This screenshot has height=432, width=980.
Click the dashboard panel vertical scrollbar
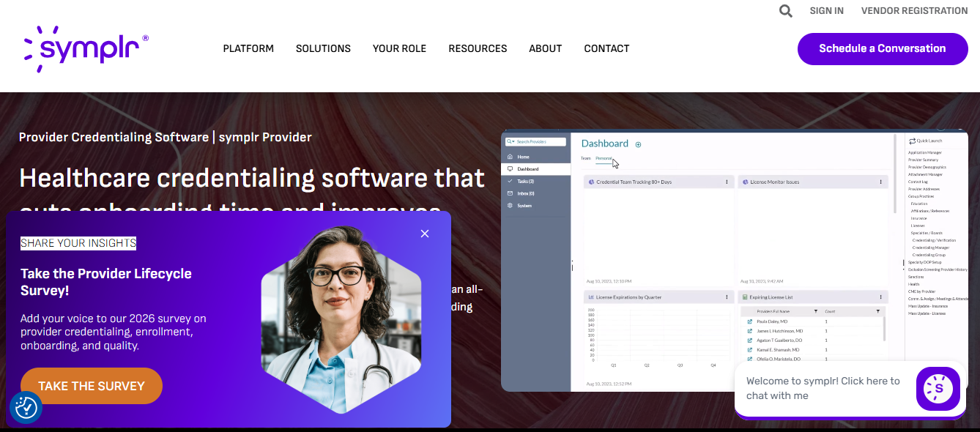coord(895,173)
